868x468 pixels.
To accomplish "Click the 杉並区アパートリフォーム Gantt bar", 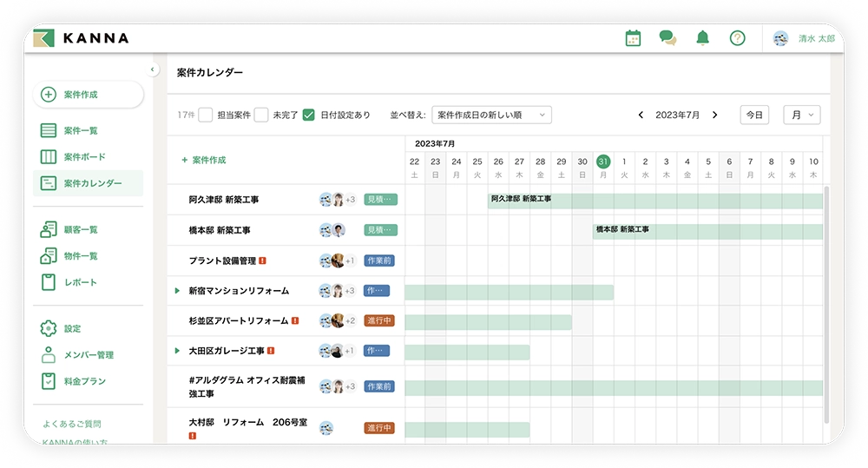I will click(488, 322).
